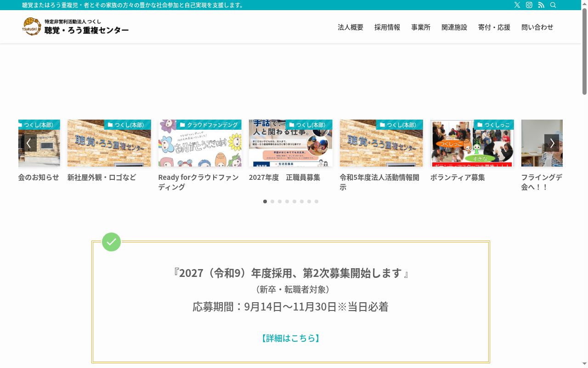The height and width of the screenshot is (368, 588).
Task: Open the 2027年度 正職員募集 title link
Action: 285,177
